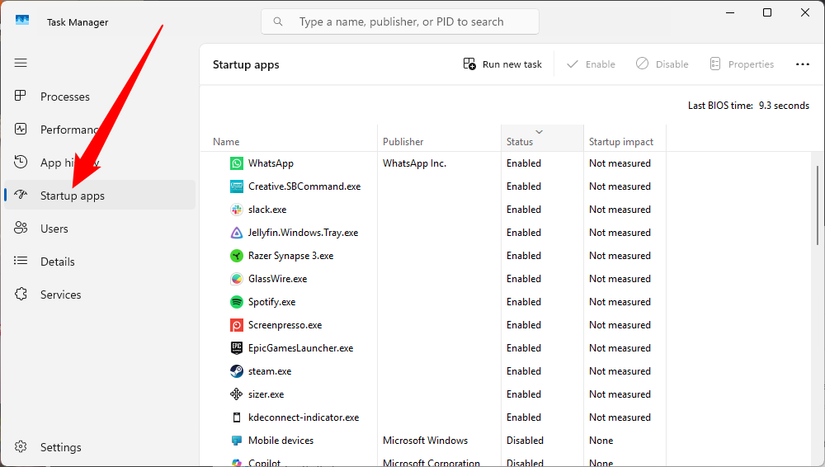Open Task Manager Settings
825x467 pixels.
pos(60,447)
